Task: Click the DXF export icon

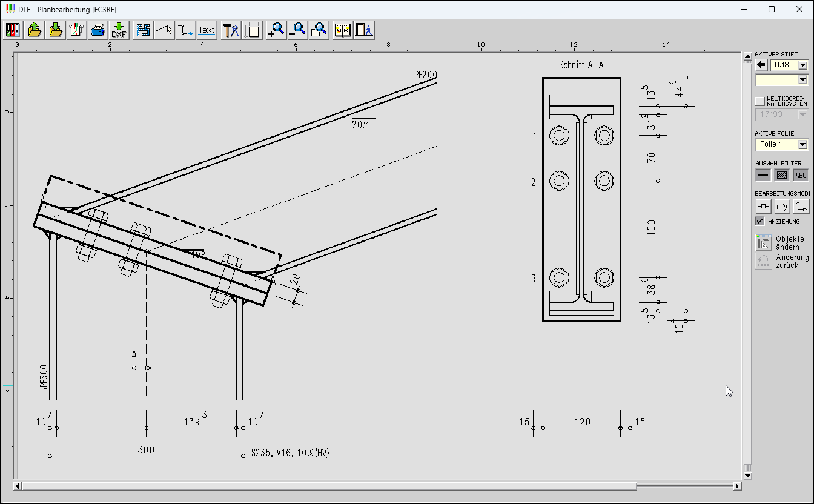Action: point(119,30)
